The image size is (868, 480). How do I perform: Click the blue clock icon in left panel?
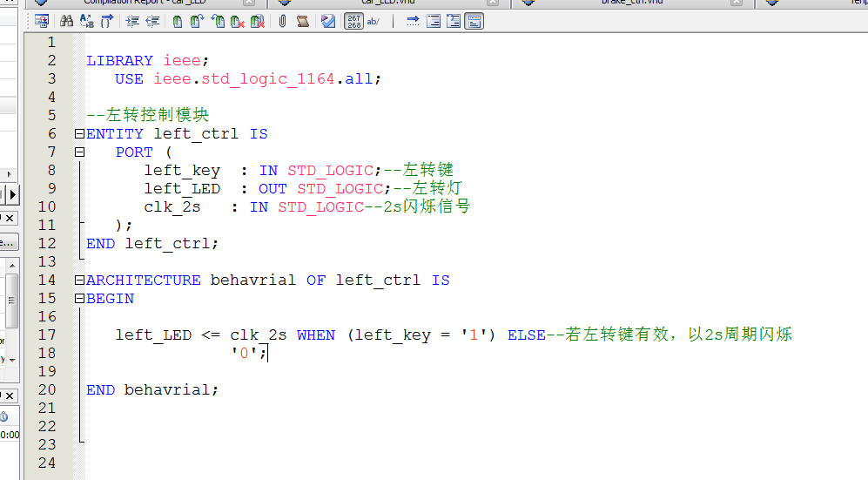tap(3, 416)
